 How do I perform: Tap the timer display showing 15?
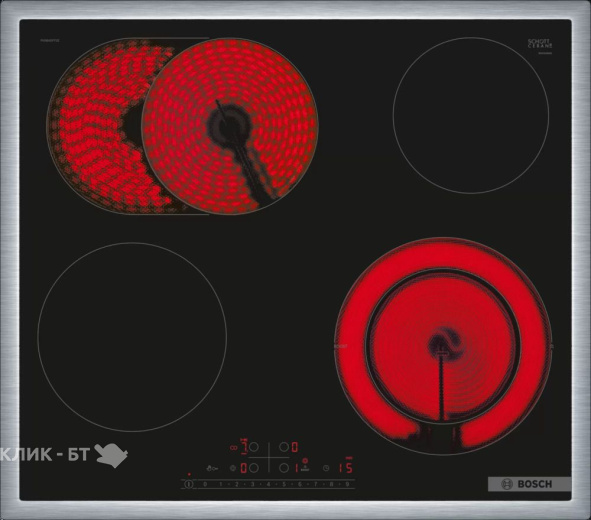pos(346,468)
